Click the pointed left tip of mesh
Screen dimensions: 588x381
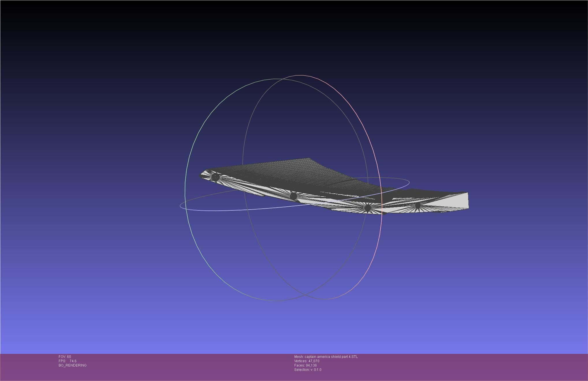200,175
